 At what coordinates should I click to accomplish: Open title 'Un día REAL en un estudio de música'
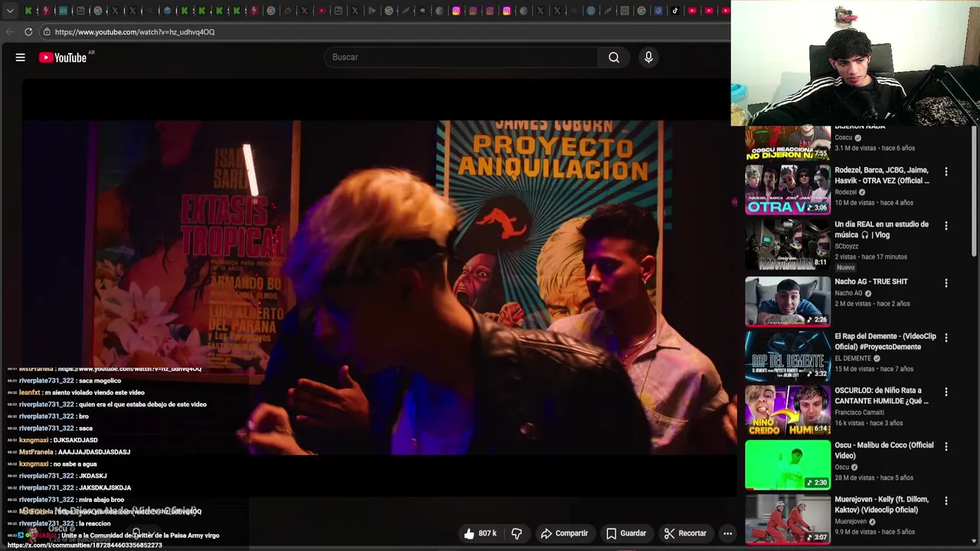coord(882,230)
